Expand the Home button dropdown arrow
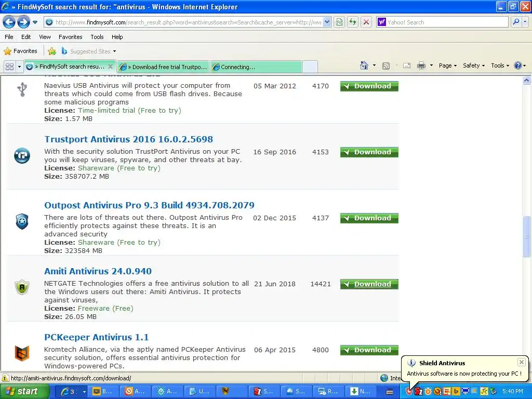The image size is (532, 399). 374,65
